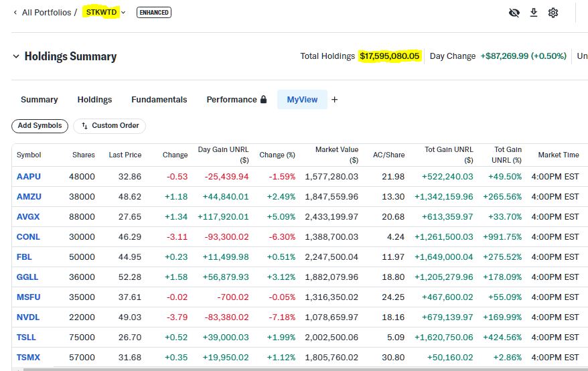Viewport: 588px width, 371px height.
Task: Open the Holdings tab
Action: pyautogui.click(x=94, y=100)
